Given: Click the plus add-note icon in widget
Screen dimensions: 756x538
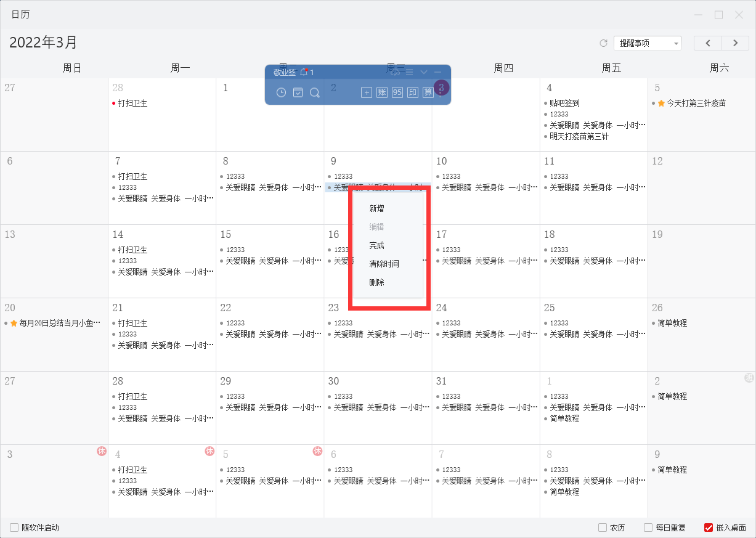Looking at the screenshot, I should (x=367, y=92).
